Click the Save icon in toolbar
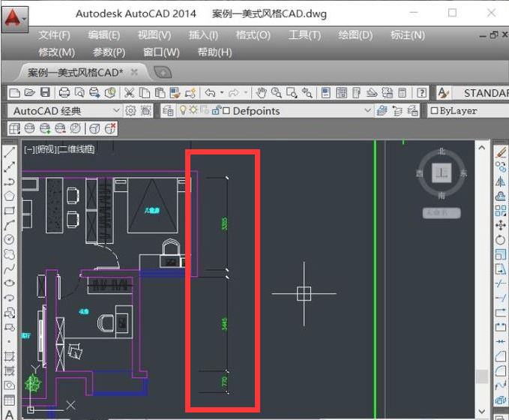Image resolution: width=509 pixels, height=420 pixels. pos(45,92)
